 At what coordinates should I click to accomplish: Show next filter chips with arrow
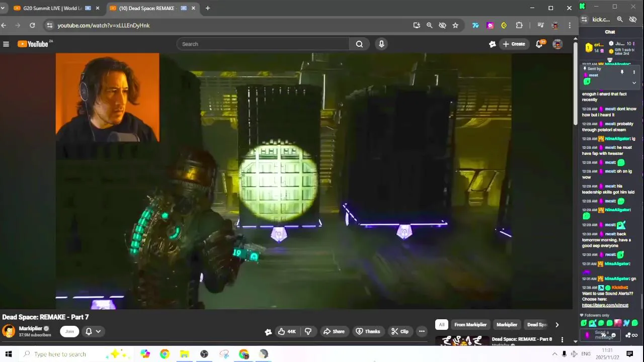pyautogui.click(x=557, y=325)
